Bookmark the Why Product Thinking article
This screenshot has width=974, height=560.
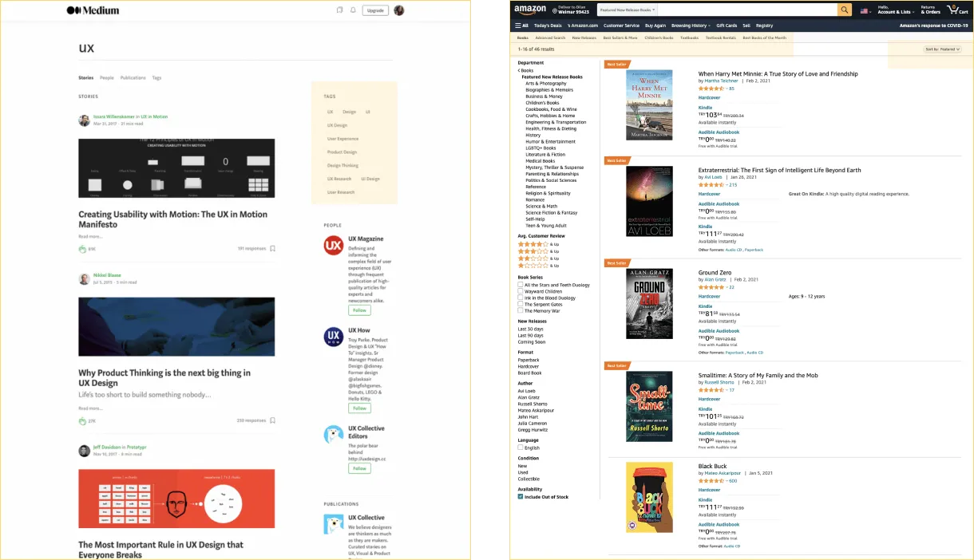(272, 420)
